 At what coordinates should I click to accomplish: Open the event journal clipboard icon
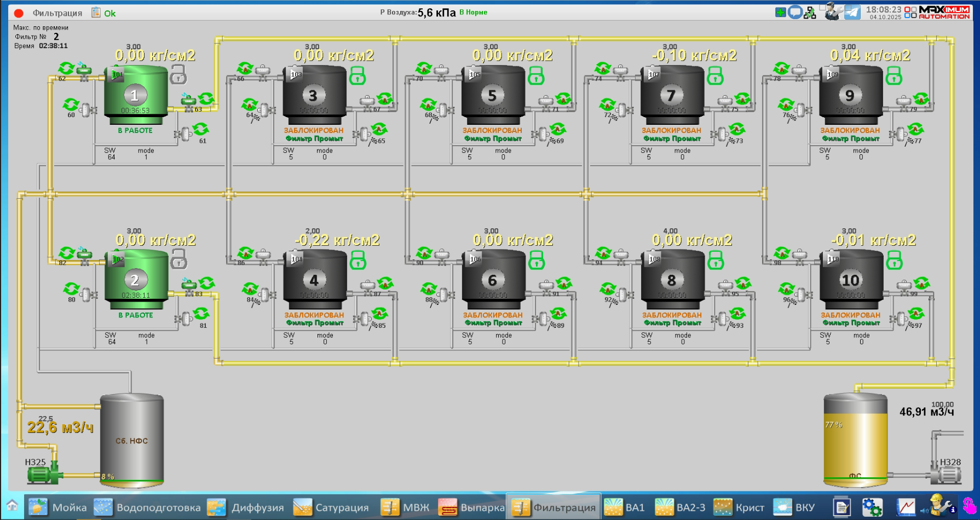point(96,12)
